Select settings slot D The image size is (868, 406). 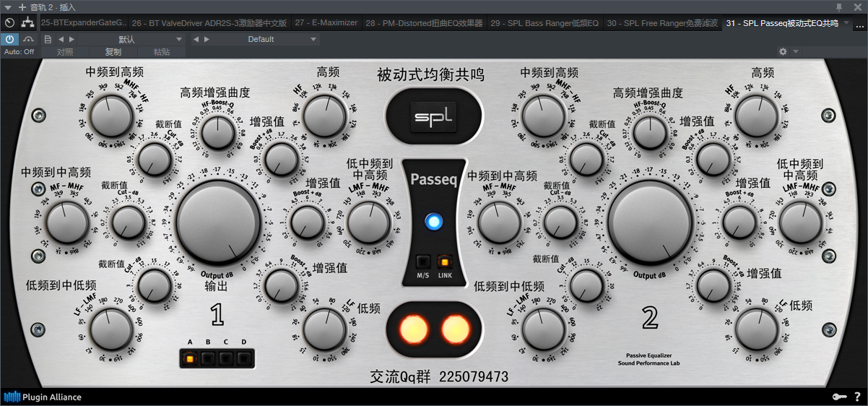244,358
